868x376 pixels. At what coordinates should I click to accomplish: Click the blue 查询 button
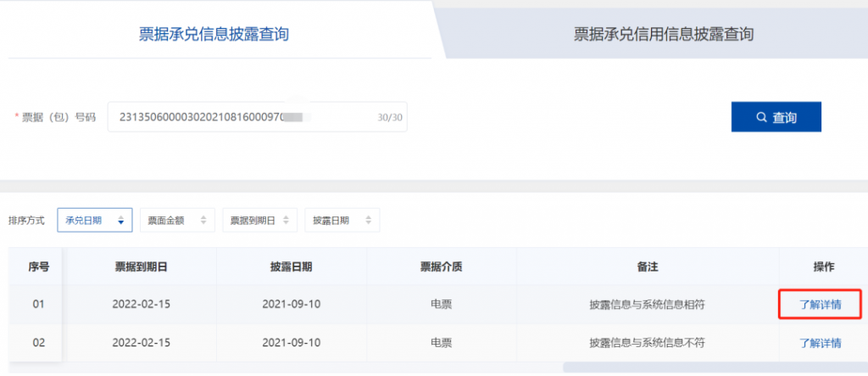coord(776,117)
